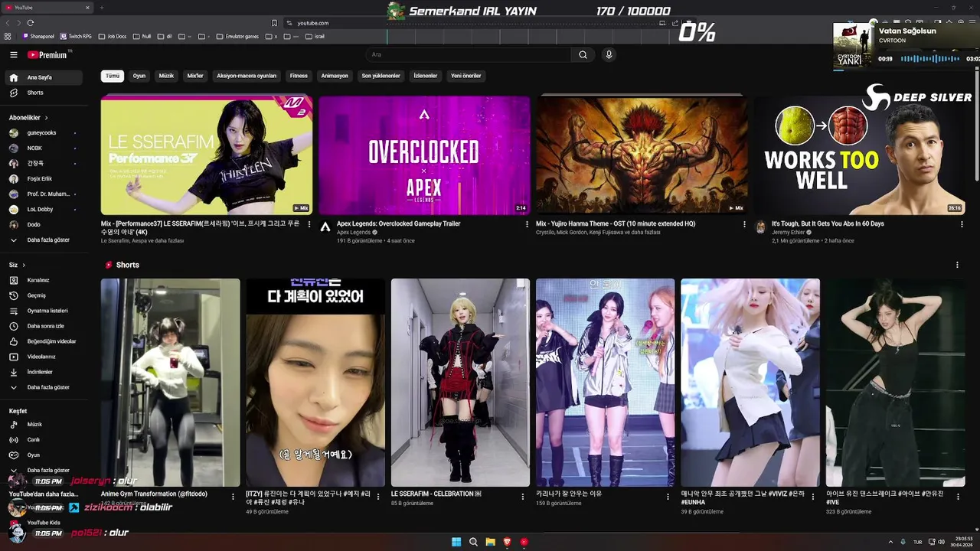Screen dimensions: 980x551
Task: Click the browser back arrow
Action: click(8, 23)
